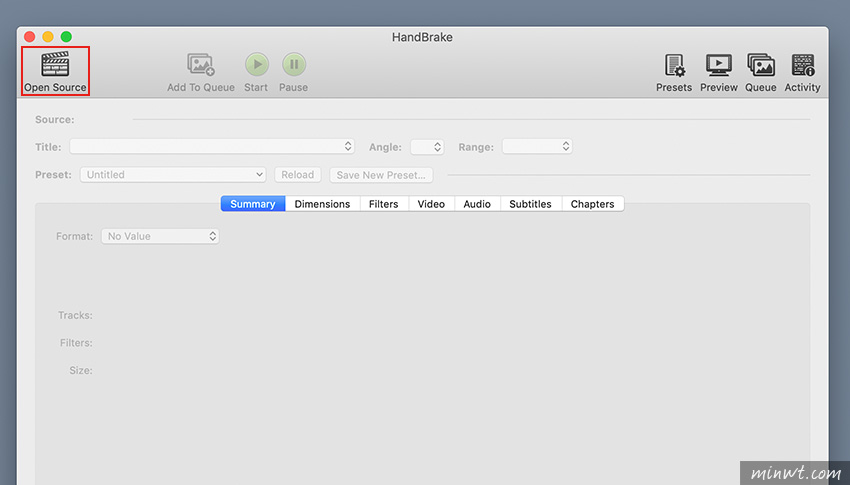Open the Filters tab

pos(384,204)
